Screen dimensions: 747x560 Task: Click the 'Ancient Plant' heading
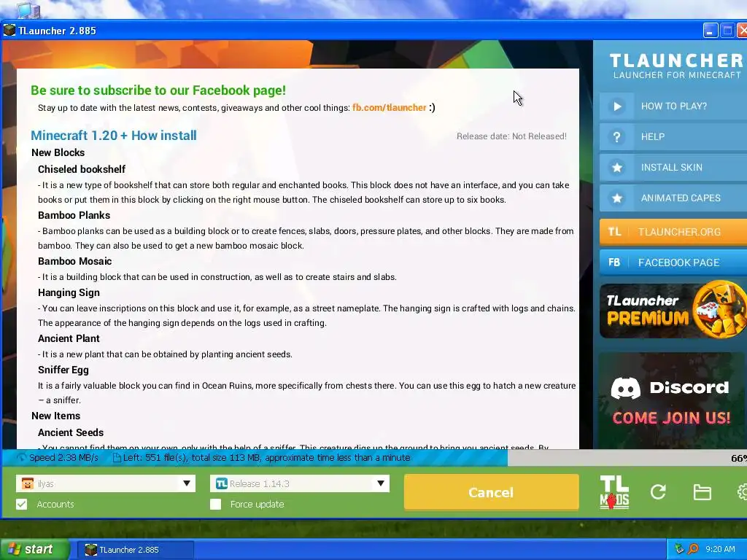(69, 338)
